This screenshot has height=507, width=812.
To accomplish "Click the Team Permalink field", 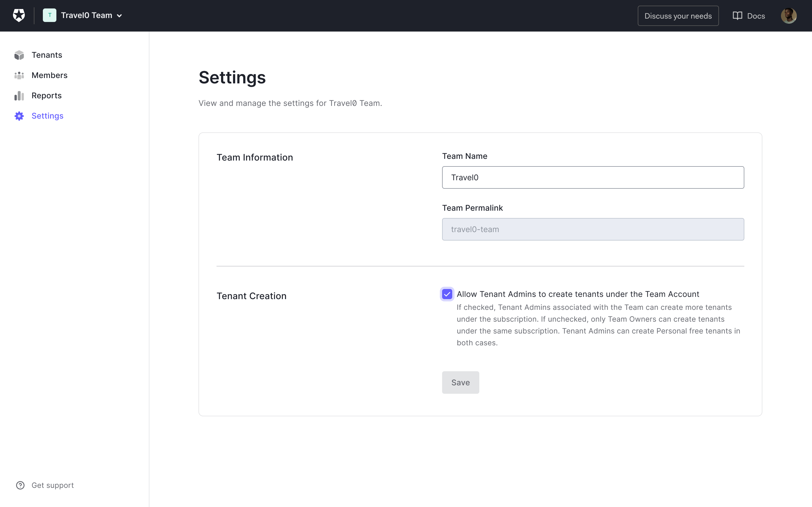I will click(593, 229).
